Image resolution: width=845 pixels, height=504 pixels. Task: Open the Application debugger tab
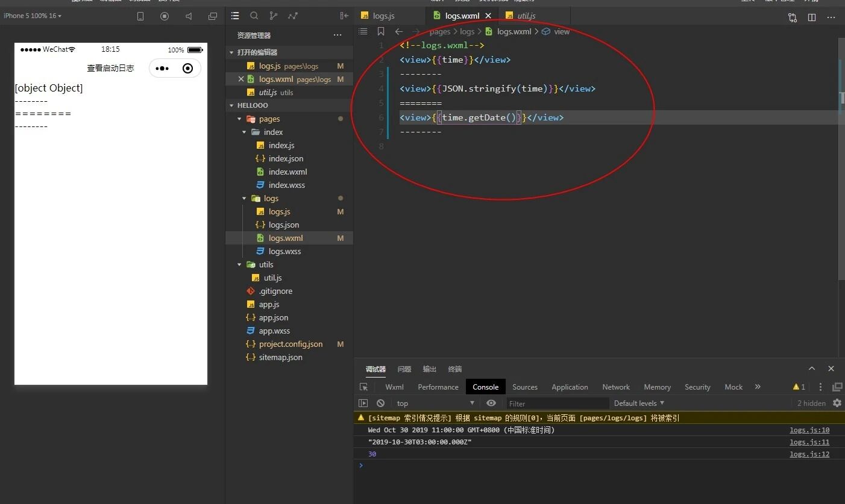[570, 387]
